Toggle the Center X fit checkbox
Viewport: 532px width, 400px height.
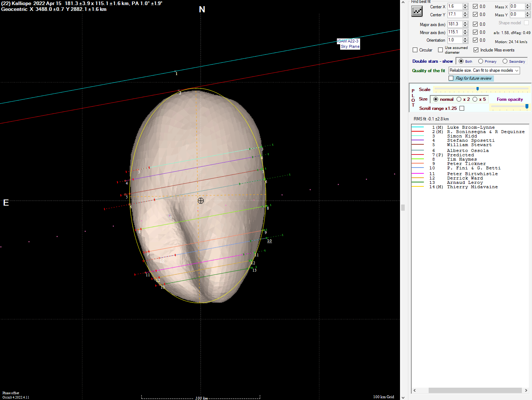[x=475, y=7]
